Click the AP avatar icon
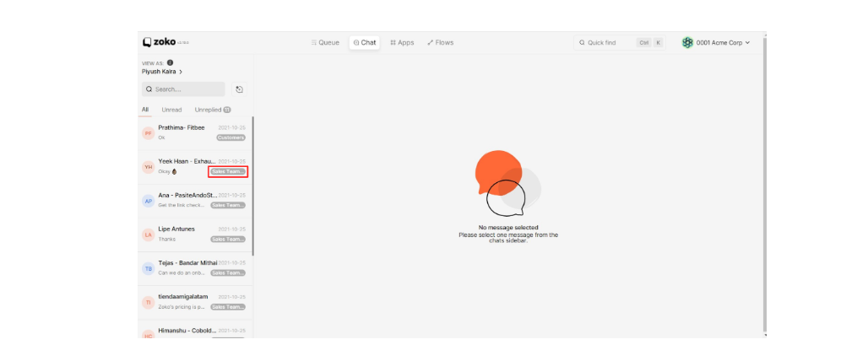This screenshot has width=868, height=361. pyautogui.click(x=148, y=202)
